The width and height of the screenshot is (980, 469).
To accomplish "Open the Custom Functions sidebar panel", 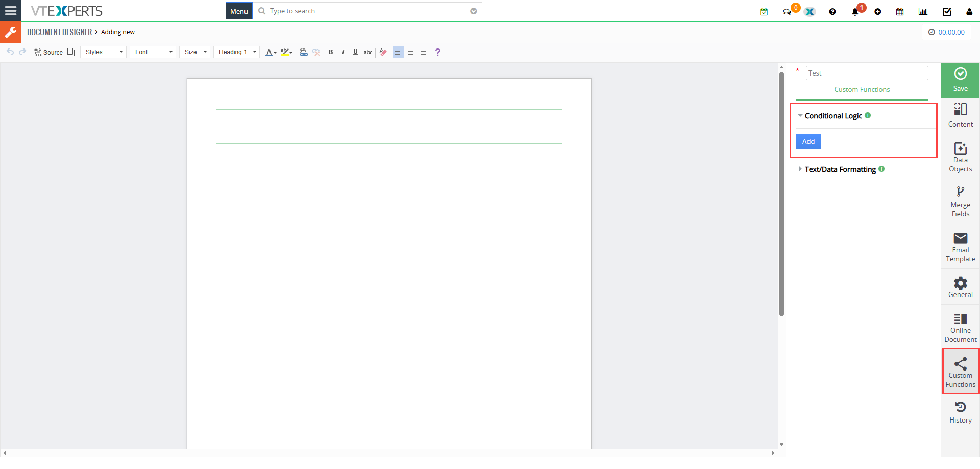I will (x=960, y=371).
